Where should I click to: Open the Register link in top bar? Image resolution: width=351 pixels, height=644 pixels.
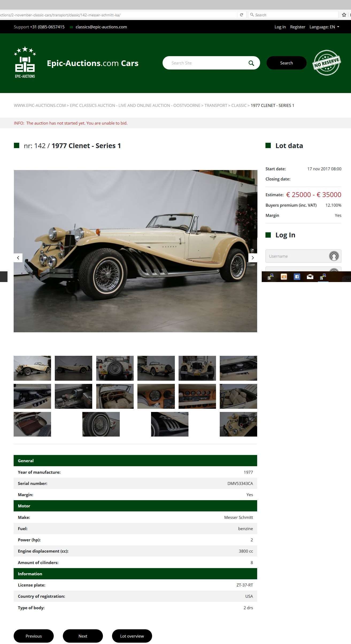tap(298, 27)
